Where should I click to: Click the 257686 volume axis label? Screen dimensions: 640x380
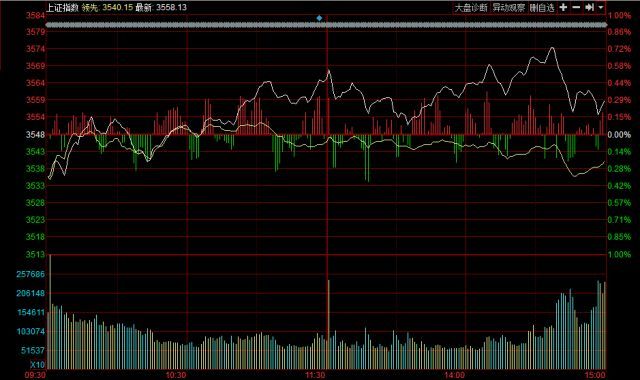(31, 274)
